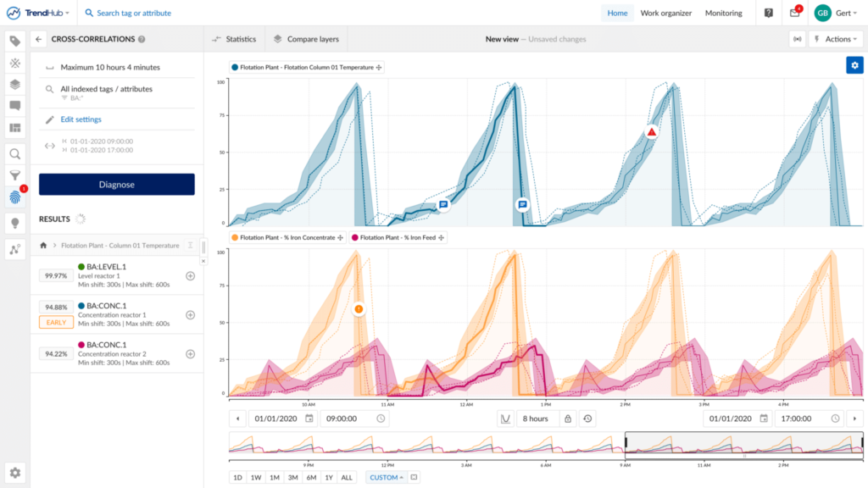Open start date calendar picker
868x488 pixels.
(309, 419)
